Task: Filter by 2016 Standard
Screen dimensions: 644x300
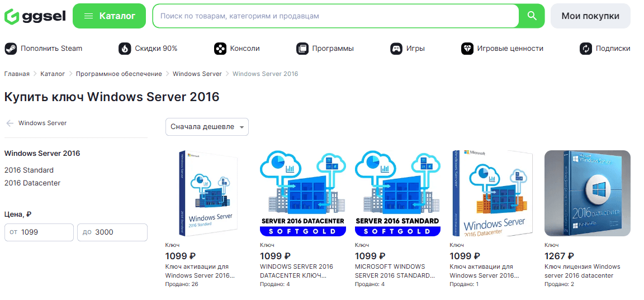Action: 29,170
